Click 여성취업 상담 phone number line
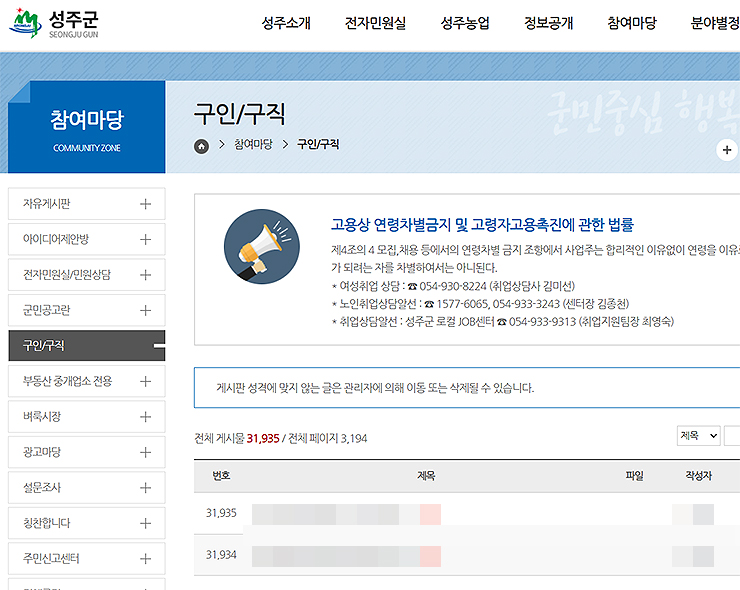The image size is (740, 590). 453,286
